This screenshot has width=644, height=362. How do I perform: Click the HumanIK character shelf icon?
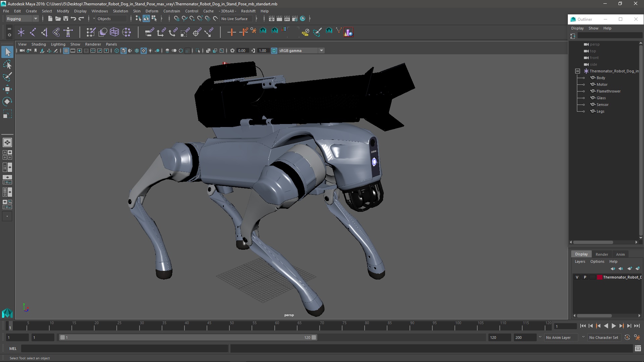pos(68,32)
